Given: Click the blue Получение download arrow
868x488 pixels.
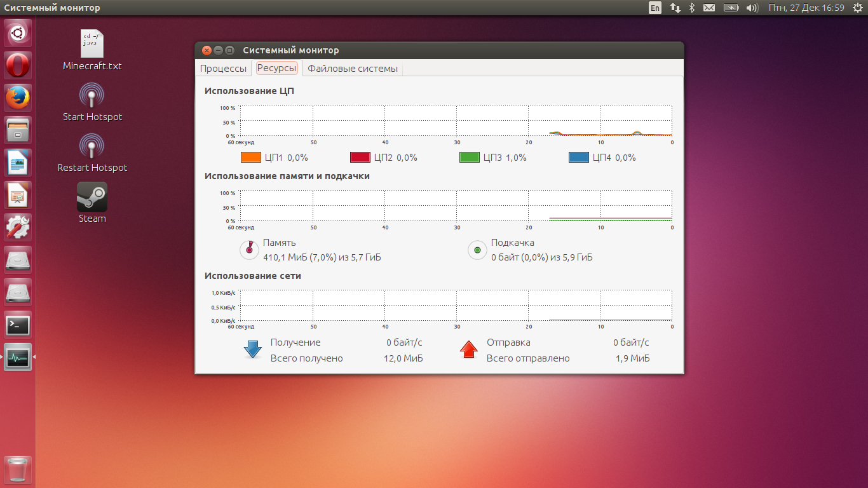Looking at the screenshot, I should [x=253, y=349].
